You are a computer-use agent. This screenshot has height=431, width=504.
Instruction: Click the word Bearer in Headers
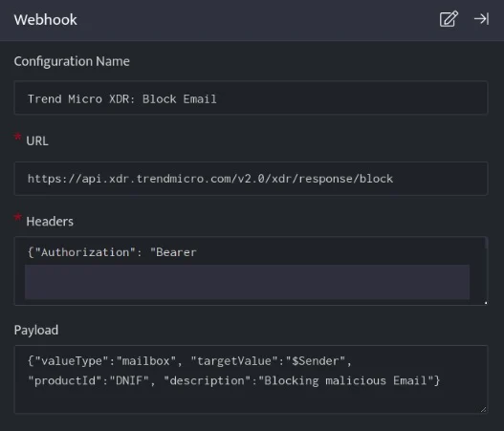[176, 252]
